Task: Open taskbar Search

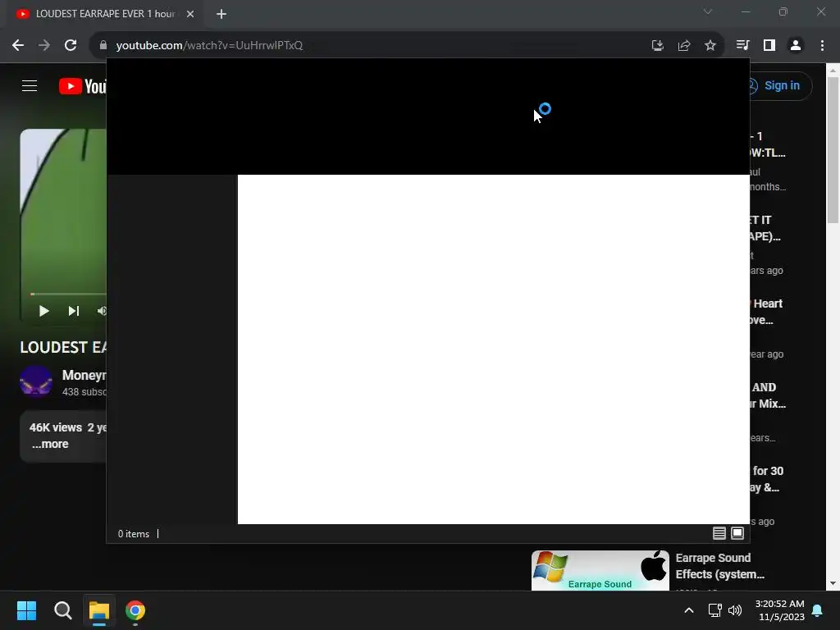Action: [62, 610]
